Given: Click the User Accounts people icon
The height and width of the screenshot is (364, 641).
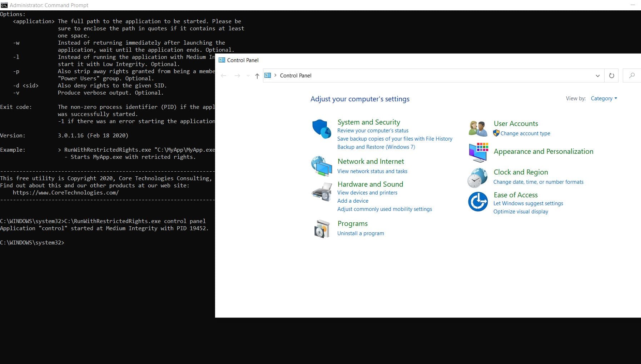Looking at the screenshot, I should (478, 128).
